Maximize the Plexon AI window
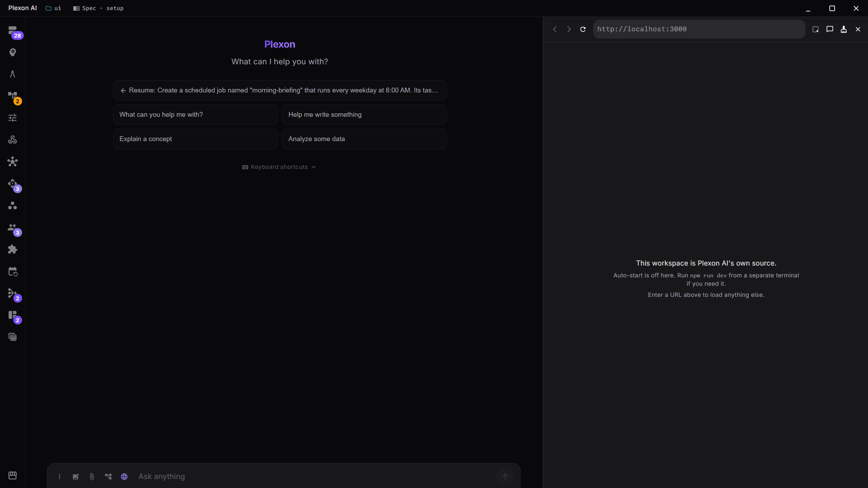This screenshot has width=868, height=488. (x=832, y=8)
